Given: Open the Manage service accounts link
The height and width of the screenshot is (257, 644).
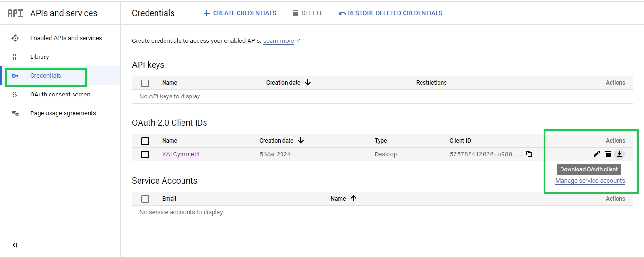Looking at the screenshot, I should [x=590, y=181].
